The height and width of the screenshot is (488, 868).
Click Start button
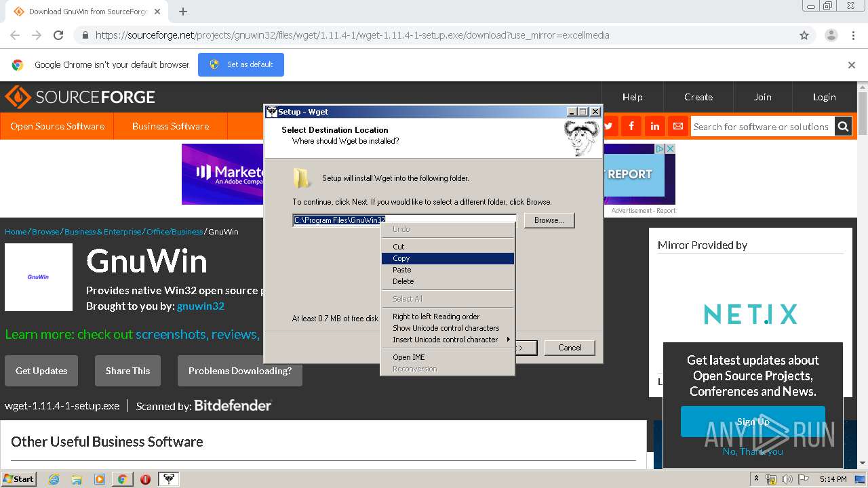coord(19,479)
